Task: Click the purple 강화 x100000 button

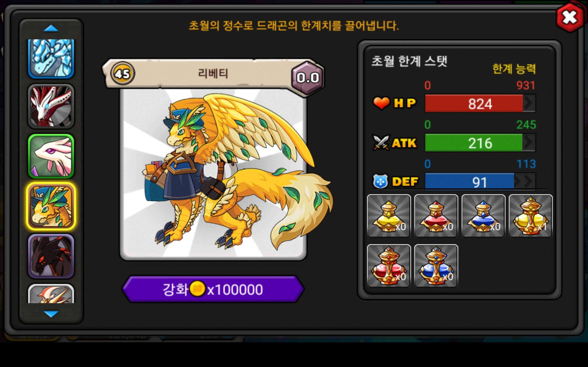Action: point(213,289)
